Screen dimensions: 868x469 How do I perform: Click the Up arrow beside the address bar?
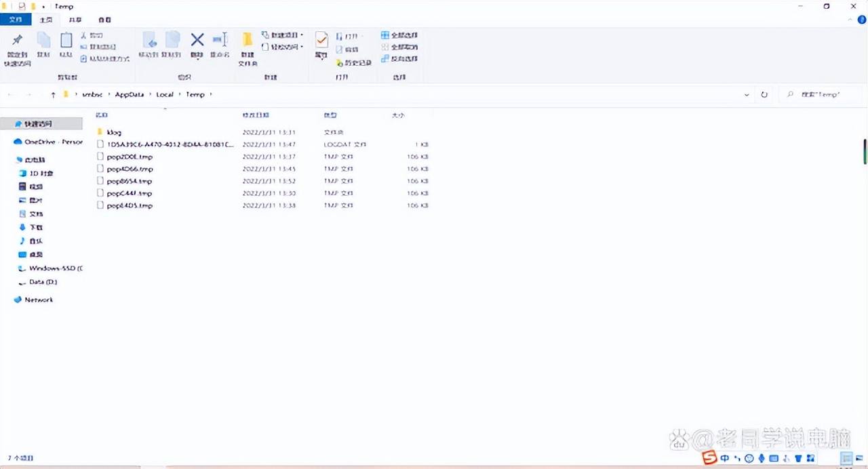pyautogui.click(x=53, y=94)
